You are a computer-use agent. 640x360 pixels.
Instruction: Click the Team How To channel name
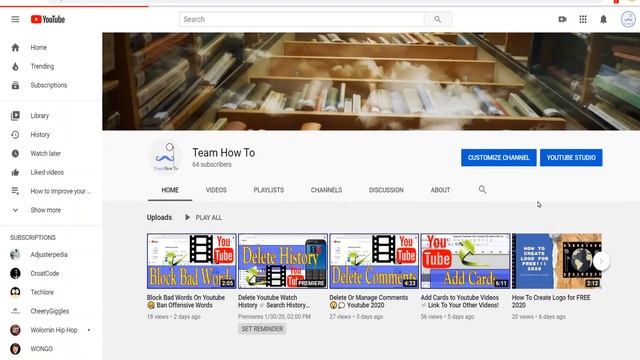[224, 153]
